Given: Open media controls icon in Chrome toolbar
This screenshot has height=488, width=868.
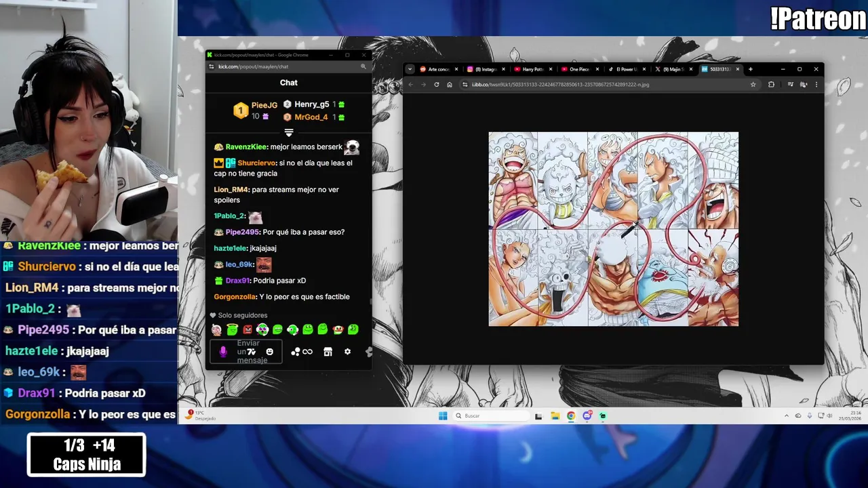Looking at the screenshot, I should click(791, 85).
